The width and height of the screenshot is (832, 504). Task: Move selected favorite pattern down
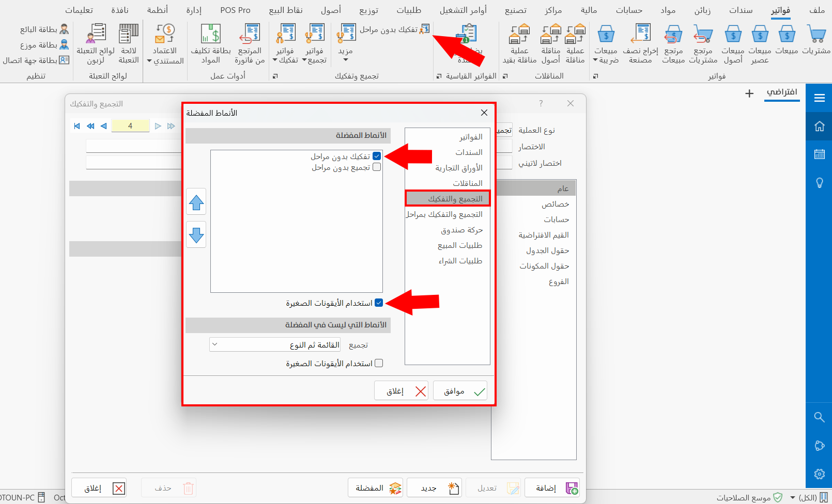[x=196, y=234]
